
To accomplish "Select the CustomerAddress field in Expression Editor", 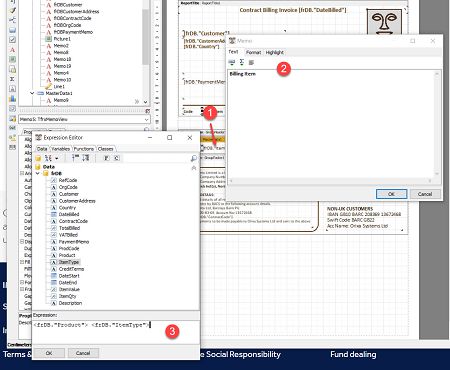I will pos(77,201).
